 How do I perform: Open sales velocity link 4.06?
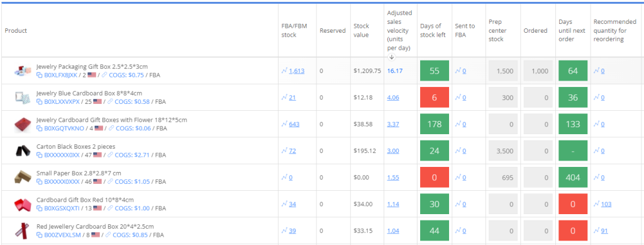[x=393, y=98]
